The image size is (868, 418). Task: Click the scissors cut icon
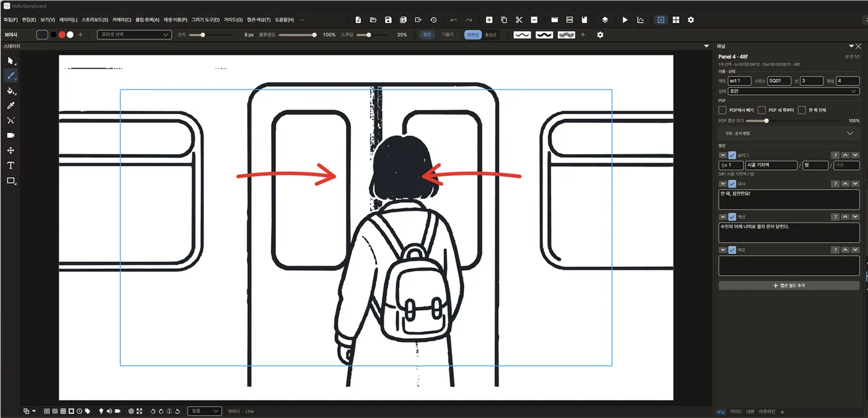[x=519, y=20]
